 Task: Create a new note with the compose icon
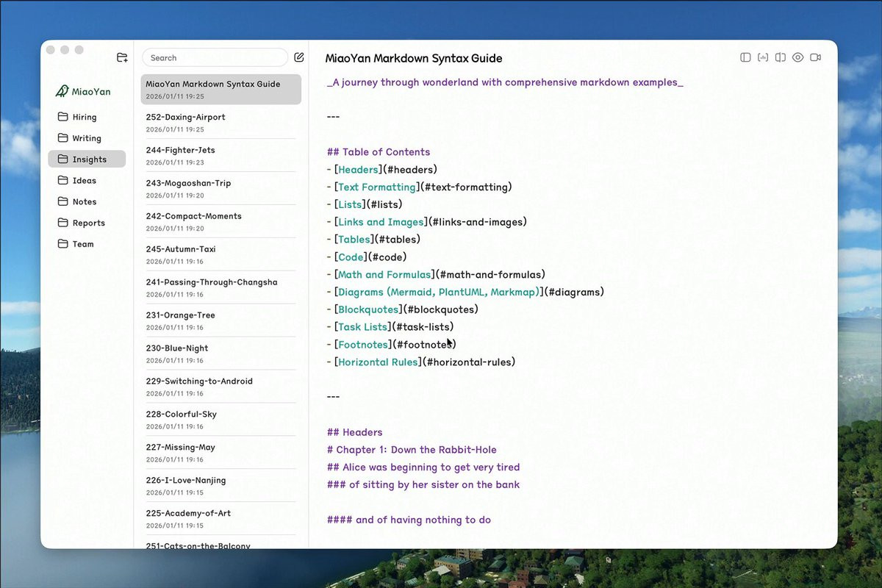pyautogui.click(x=299, y=57)
